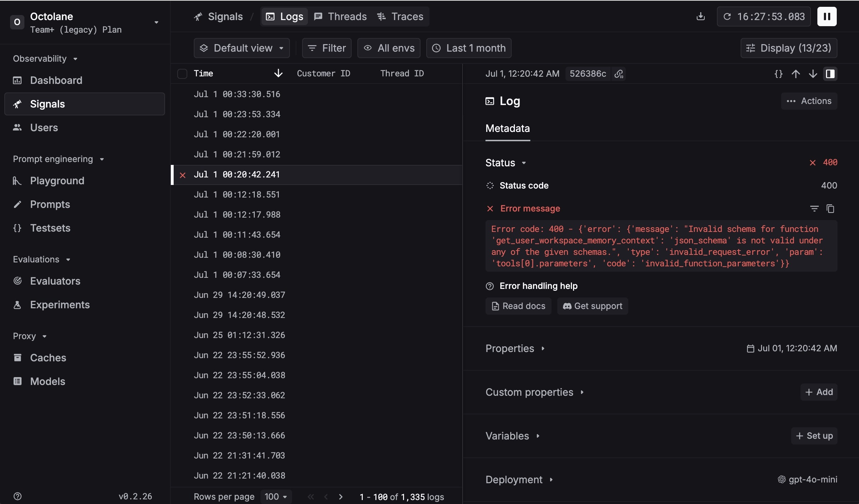
Task: Click the copy log link icon
Action: (619, 74)
